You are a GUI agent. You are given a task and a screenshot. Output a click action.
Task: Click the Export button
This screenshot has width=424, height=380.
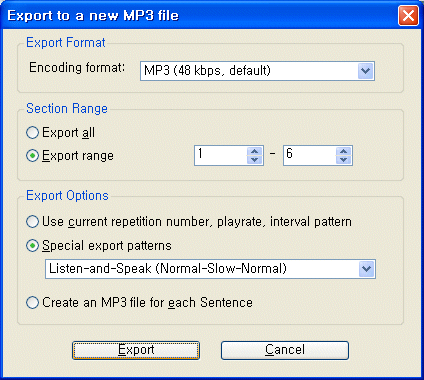[136, 350]
